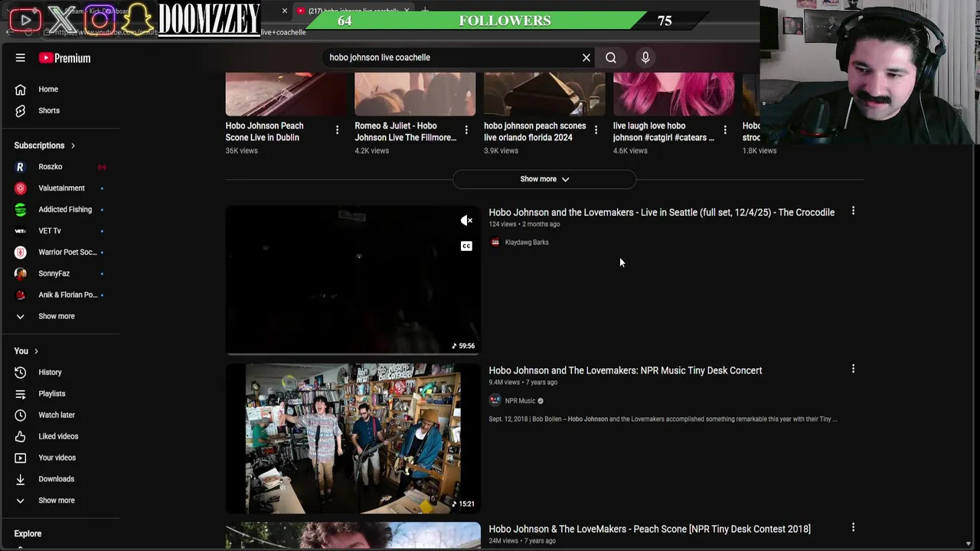The image size is (980, 551).
Task: Play the Peach Scone Contest thumbnail
Action: tap(353, 536)
